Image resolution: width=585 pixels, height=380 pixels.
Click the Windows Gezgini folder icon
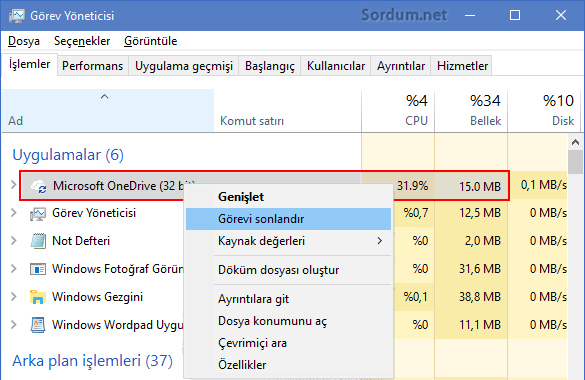click(38, 297)
